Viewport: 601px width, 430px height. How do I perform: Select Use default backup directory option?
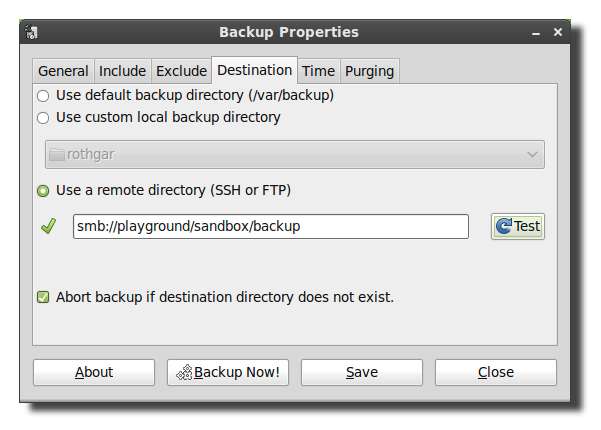(x=43, y=96)
